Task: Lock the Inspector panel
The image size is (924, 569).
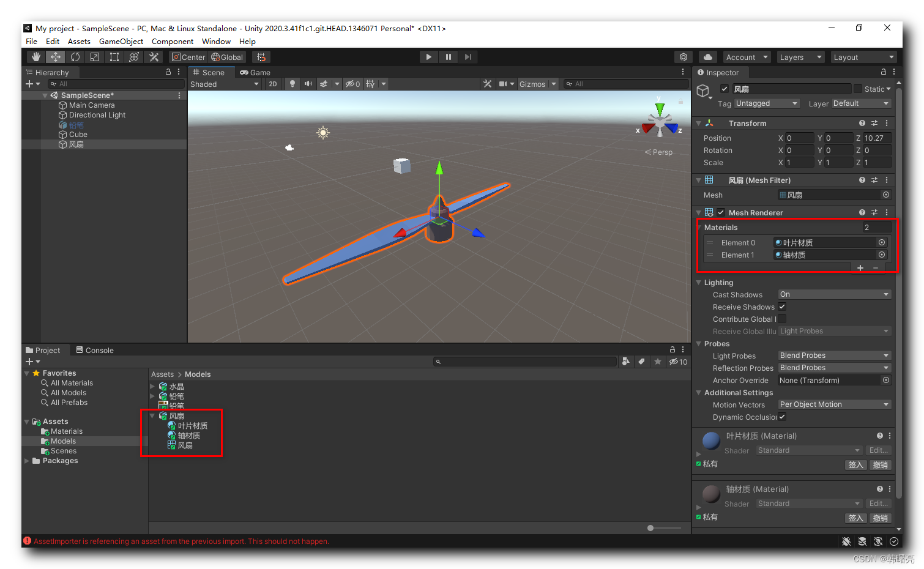Action: coord(883,72)
